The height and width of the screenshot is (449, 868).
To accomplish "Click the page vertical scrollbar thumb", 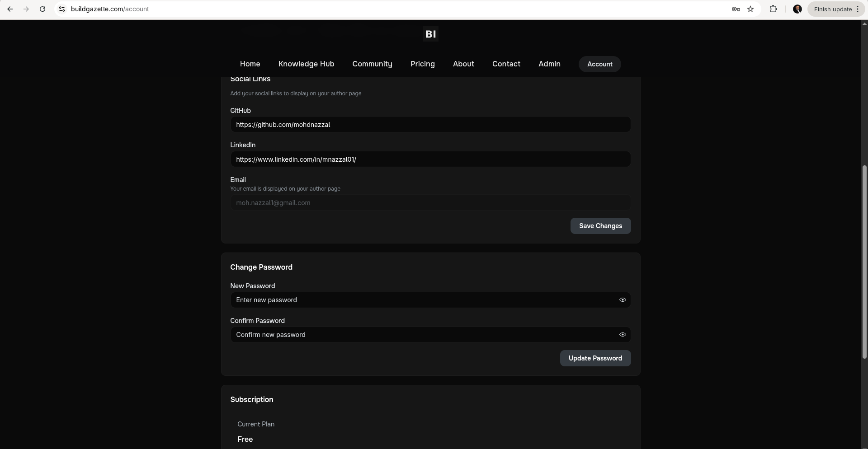I will point(864,262).
